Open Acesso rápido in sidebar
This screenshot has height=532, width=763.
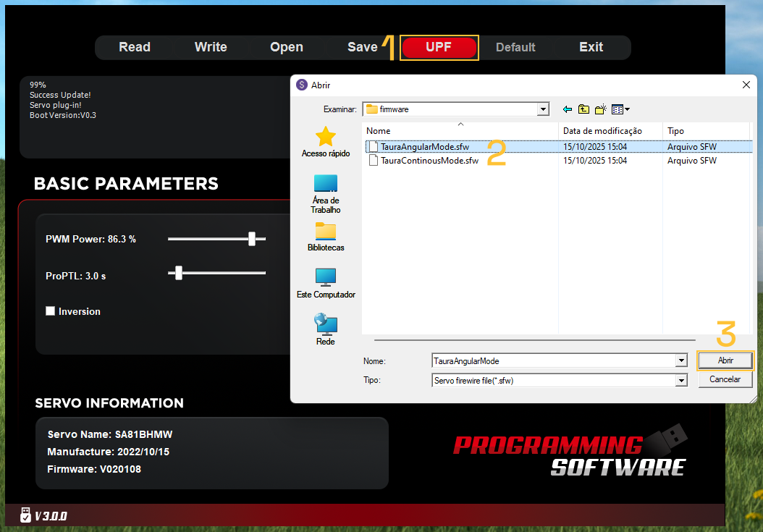click(326, 141)
